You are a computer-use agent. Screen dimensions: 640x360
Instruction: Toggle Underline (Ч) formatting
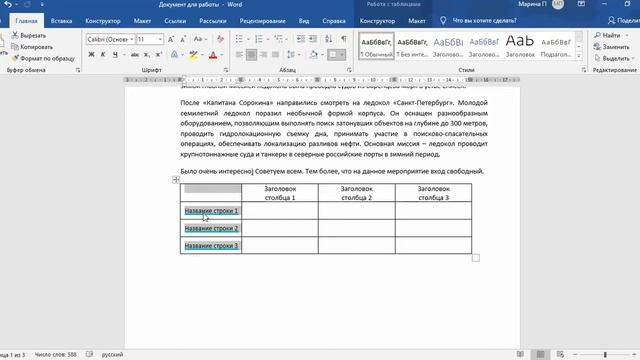click(x=115, y=55)
